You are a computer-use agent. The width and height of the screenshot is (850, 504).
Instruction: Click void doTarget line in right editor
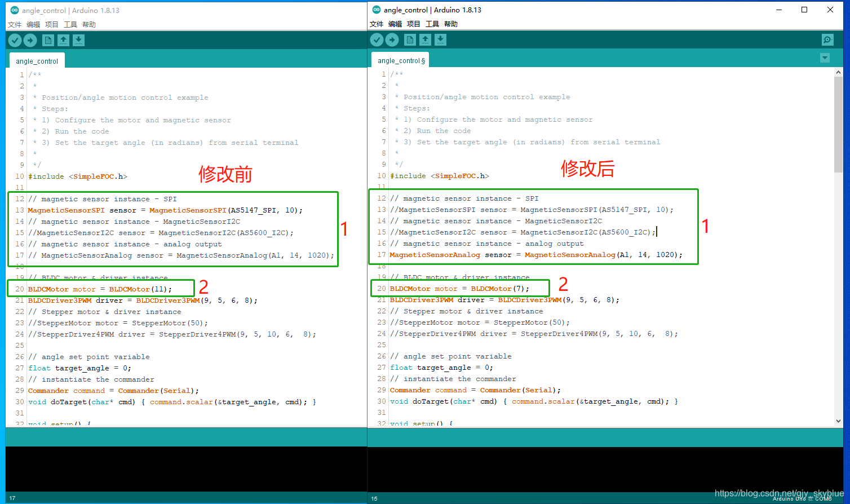pyautogui.click(x=534, y=401)
